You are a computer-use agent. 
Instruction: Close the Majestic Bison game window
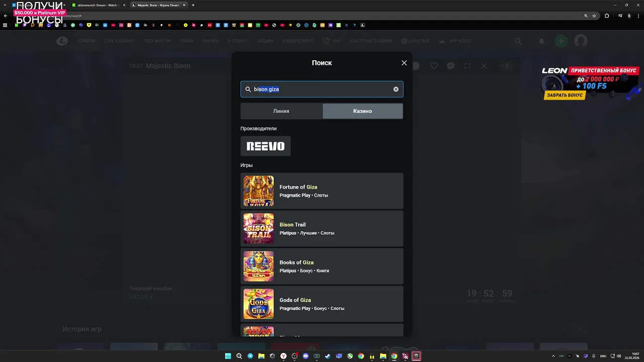point(484,66)
